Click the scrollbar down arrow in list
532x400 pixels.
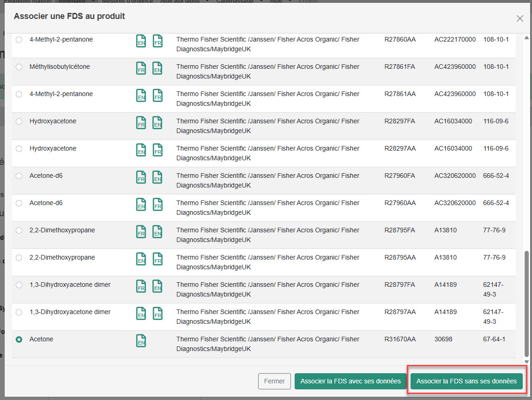pyautogui.click(x=527, y=362)
